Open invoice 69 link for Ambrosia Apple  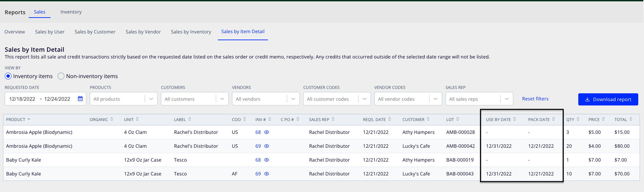click(x=258, y=146)
